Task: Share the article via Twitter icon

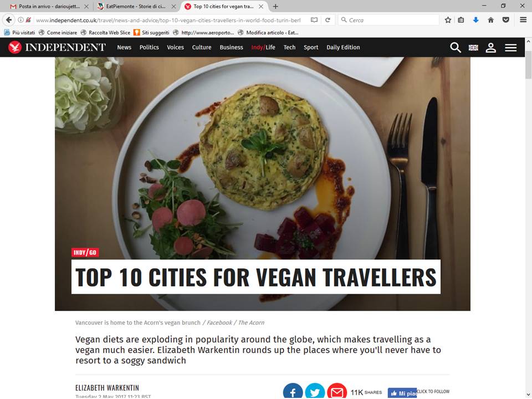Action: point(315,391)
